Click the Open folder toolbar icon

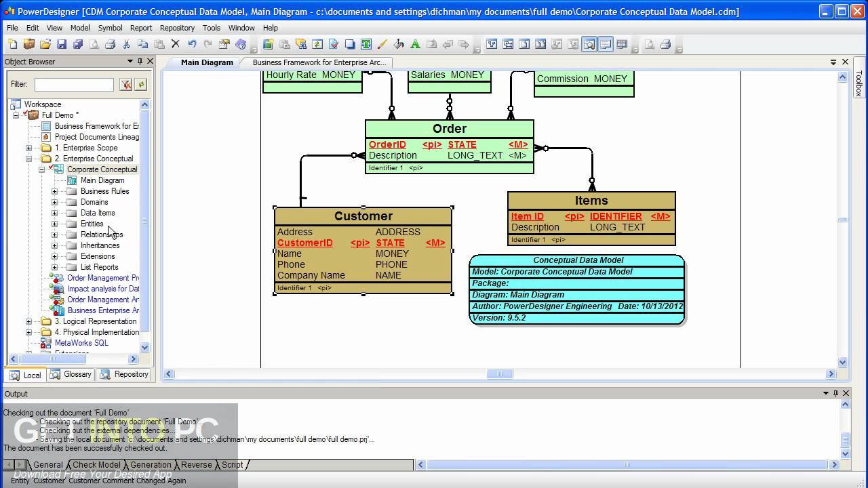(x=45, y=44)
